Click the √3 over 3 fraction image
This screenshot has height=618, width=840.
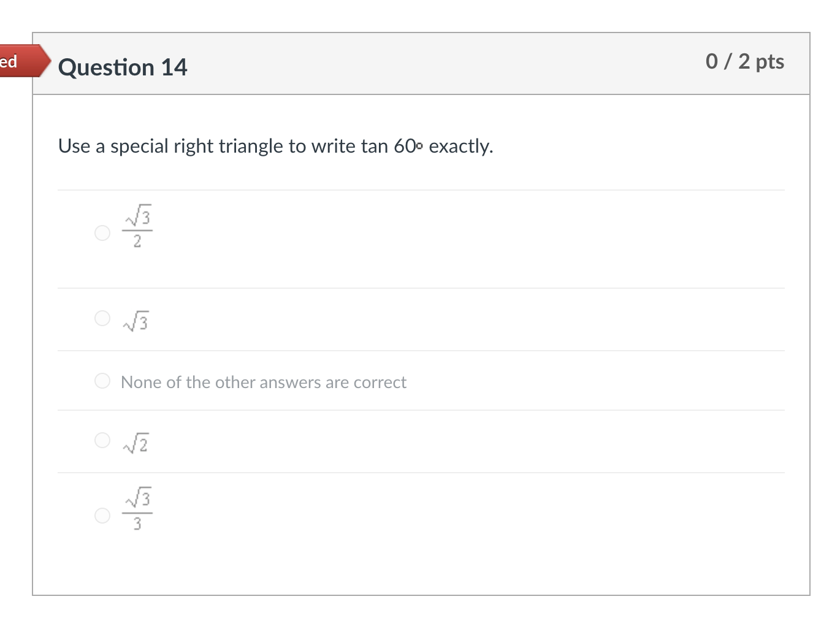[x=137, y=509]
